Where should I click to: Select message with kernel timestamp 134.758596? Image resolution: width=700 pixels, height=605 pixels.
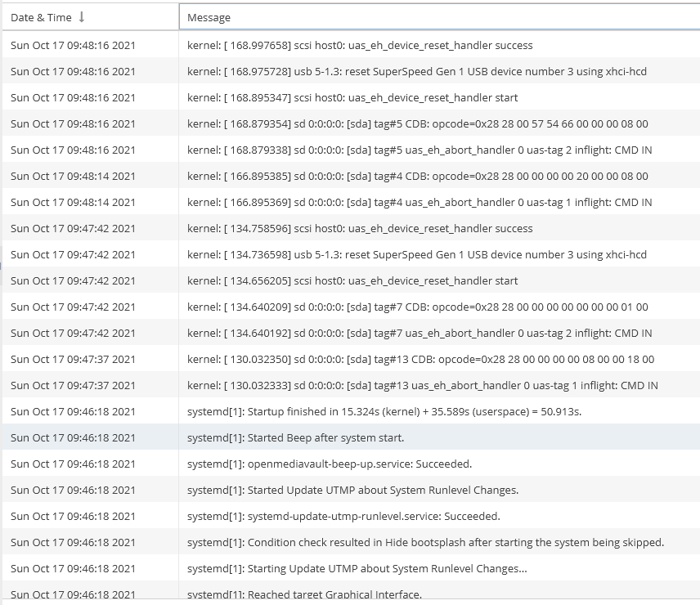(360, 228)
